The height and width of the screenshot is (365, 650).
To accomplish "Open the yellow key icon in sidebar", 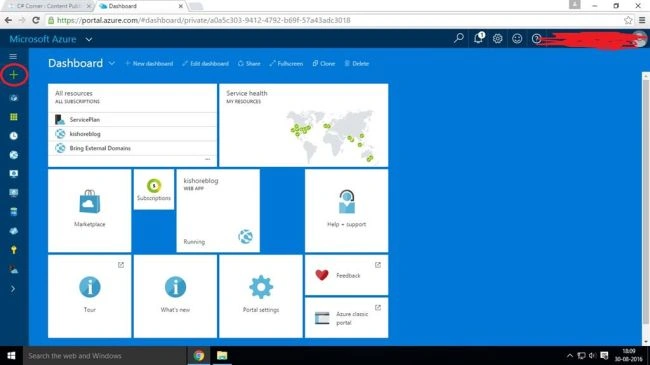I will click(x=14, y=250).
